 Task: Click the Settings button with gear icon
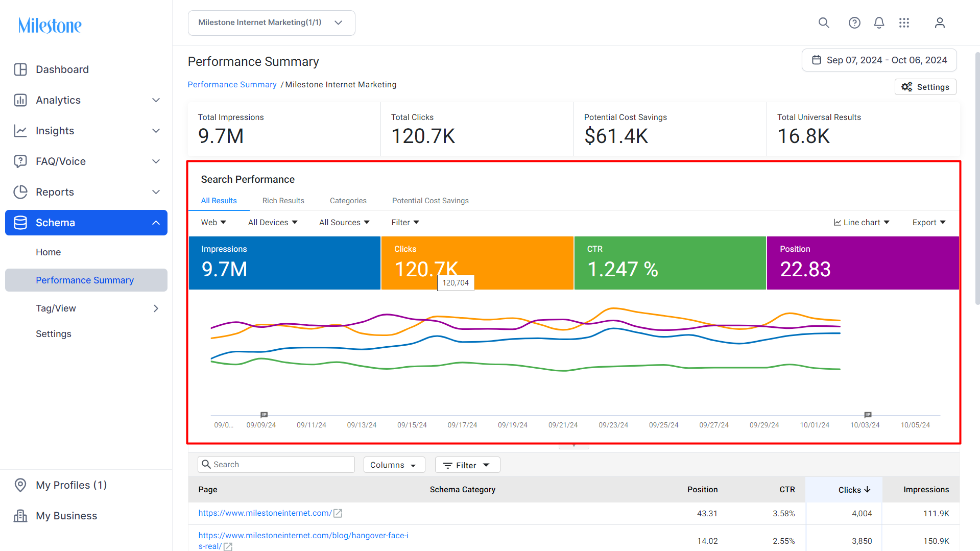point(925,87)
